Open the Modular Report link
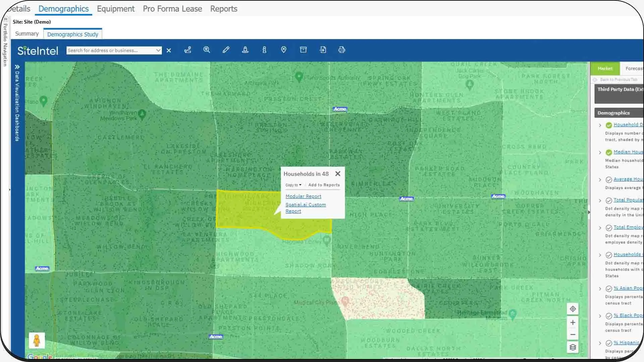The height and width of the screenshot is (362, 644). 303,196
